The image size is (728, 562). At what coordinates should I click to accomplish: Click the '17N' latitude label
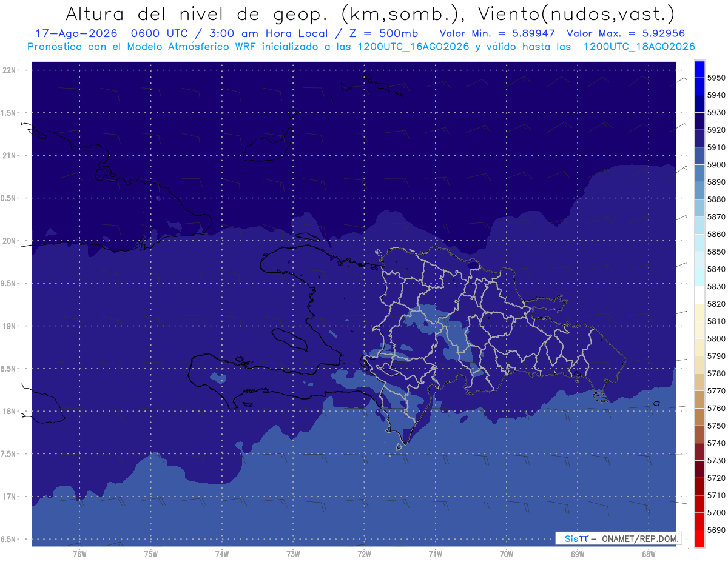click(10, 497)
